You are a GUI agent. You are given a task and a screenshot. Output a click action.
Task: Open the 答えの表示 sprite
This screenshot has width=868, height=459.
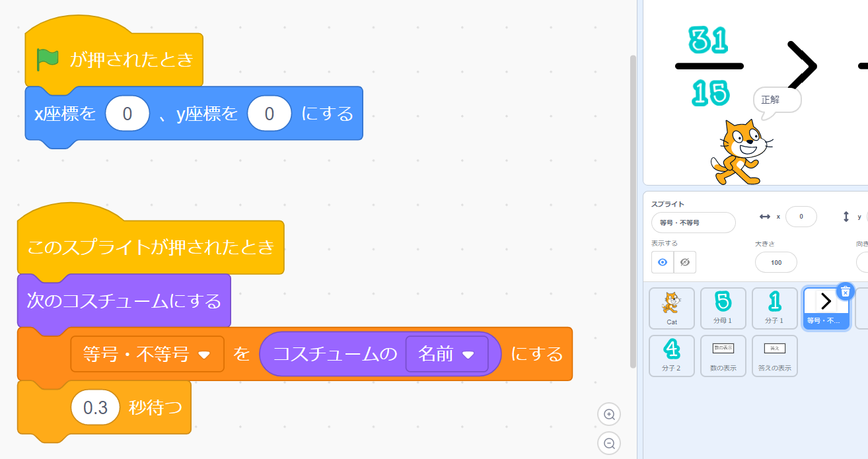(x=774, y=355)
